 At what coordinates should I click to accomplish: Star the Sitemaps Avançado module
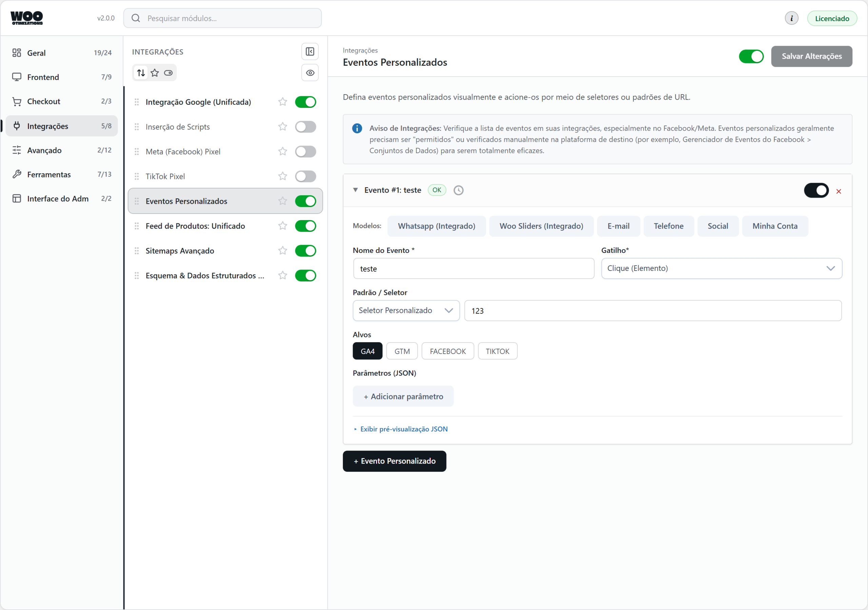[x=282, y=251]
